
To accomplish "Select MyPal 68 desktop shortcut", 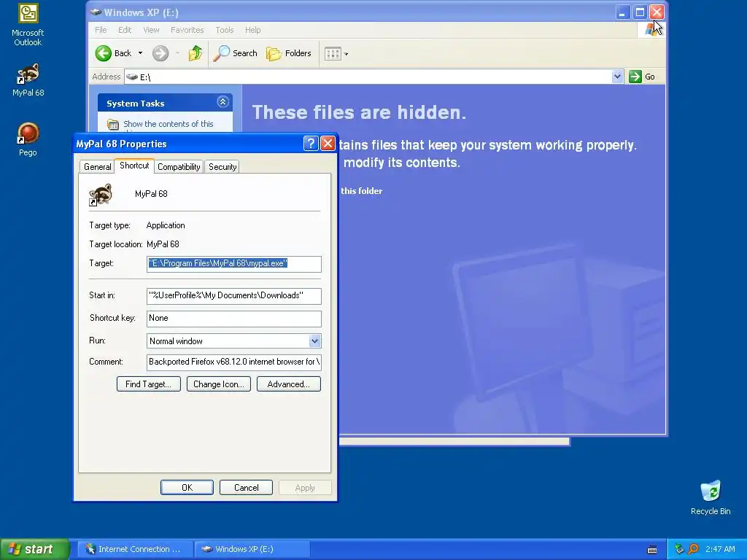I will click(28, 80).
